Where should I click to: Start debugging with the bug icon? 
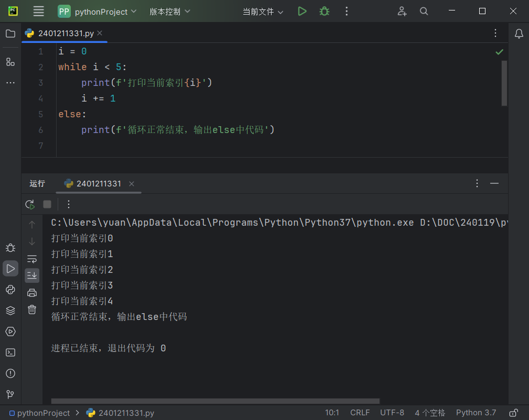click(x=324, y=12)
